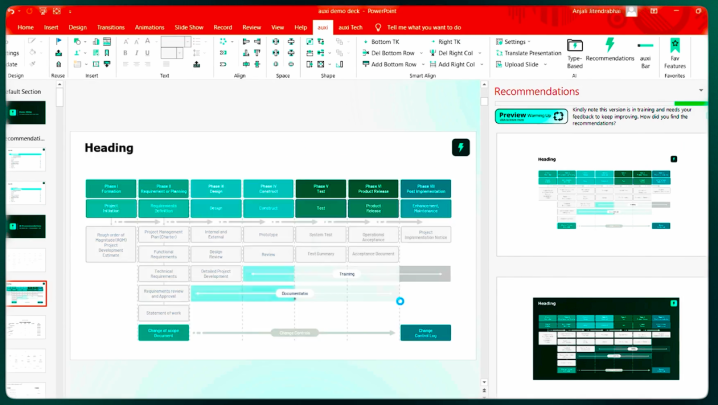Click the auxi Bar ribbon icon

[646, 47]
